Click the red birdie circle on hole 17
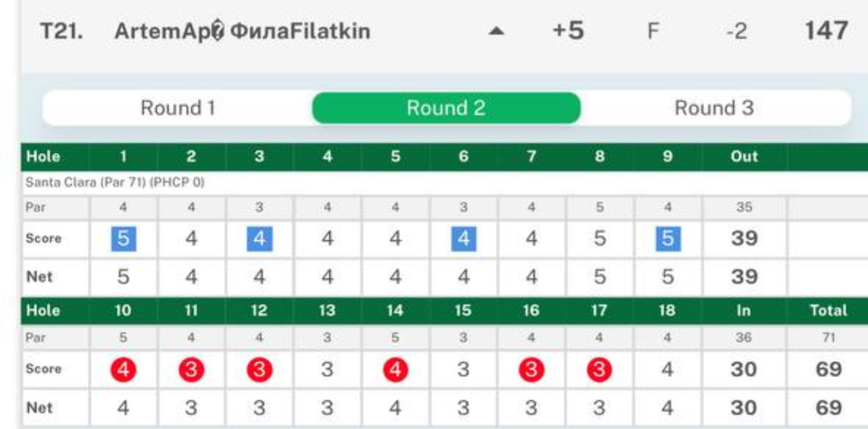 click(599, 369)
